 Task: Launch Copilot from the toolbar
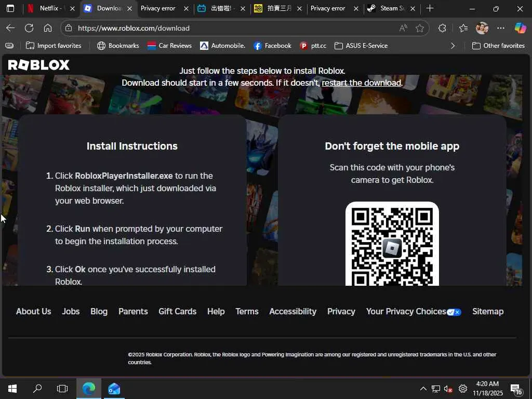pos(520,28)
